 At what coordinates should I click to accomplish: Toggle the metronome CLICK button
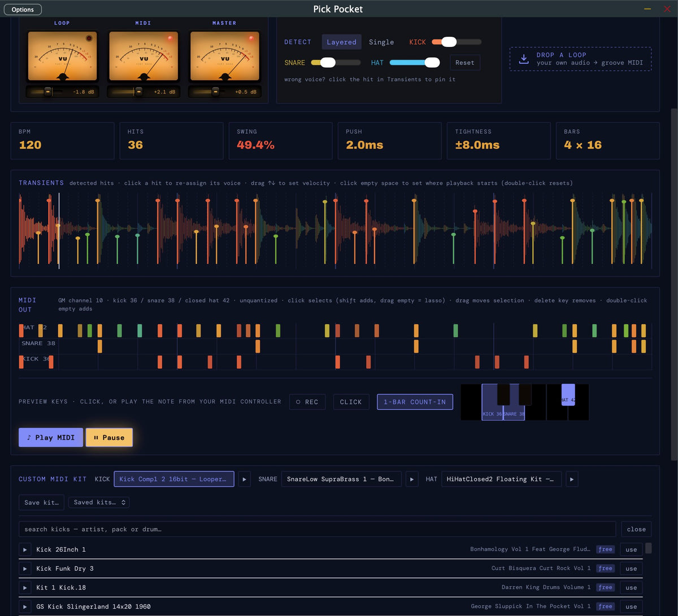(x=351, y=402)
